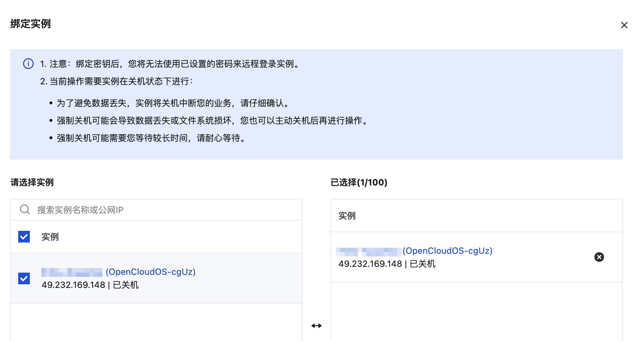
Task: Click notice line about 绑定密钥后 password login
Action: click(170, 64)
